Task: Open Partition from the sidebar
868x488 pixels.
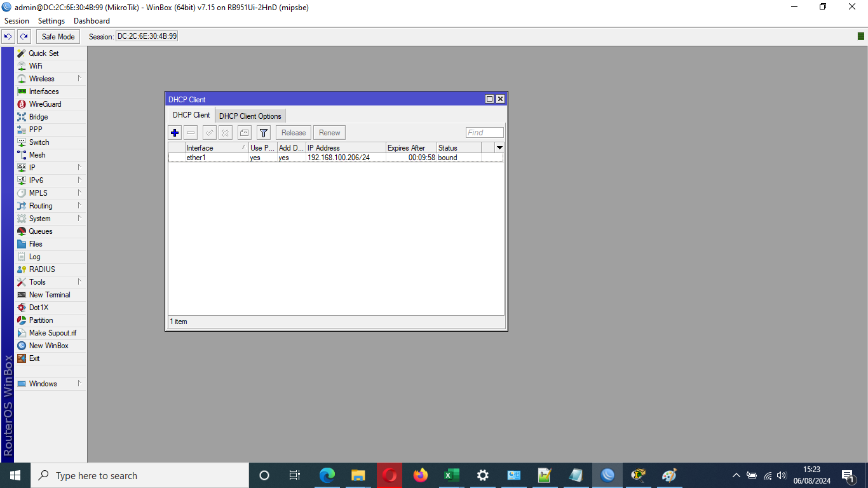Action: pos(51,320)
